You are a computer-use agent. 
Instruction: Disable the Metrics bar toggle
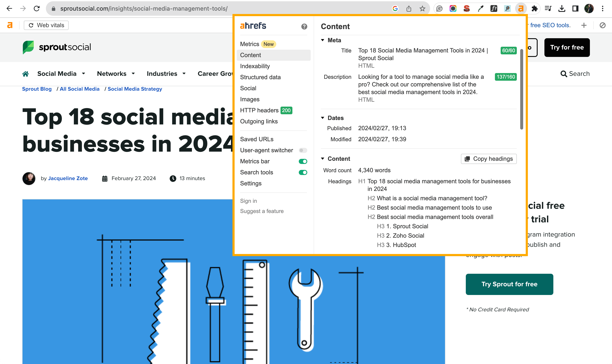(303, 161)
